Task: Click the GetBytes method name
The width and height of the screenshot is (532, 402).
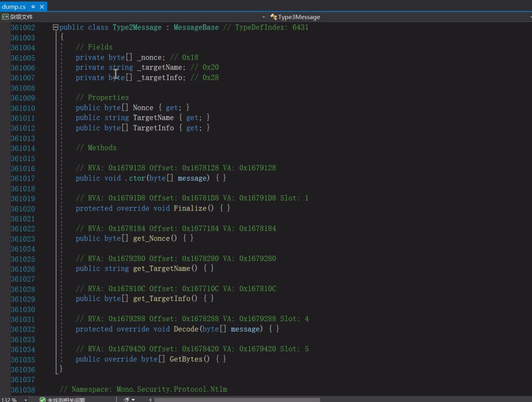Action: point(186,359)
